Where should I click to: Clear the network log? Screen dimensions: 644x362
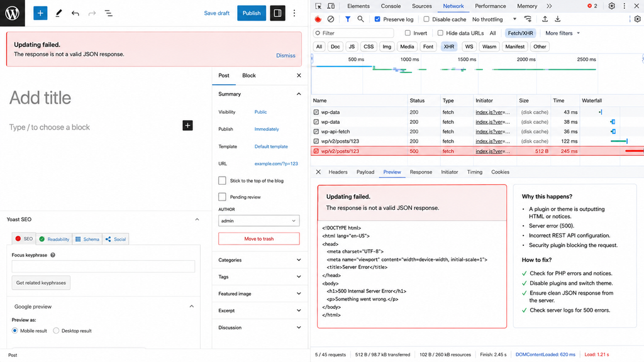pos(331,19)
